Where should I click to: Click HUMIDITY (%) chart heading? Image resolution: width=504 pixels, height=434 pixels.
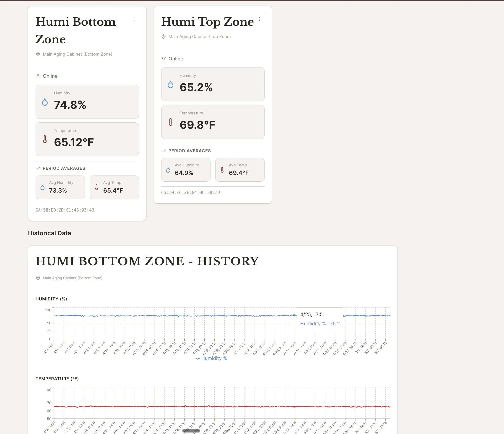51,299
